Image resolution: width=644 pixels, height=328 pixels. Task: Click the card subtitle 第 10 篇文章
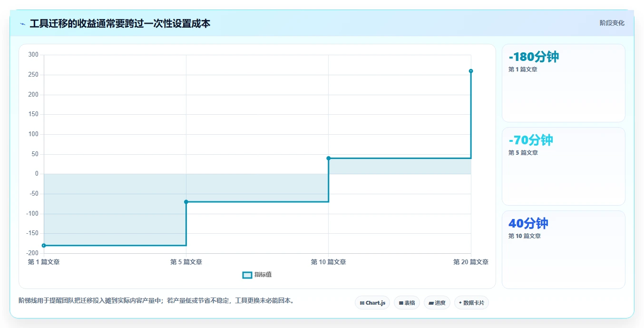[525, 236]
